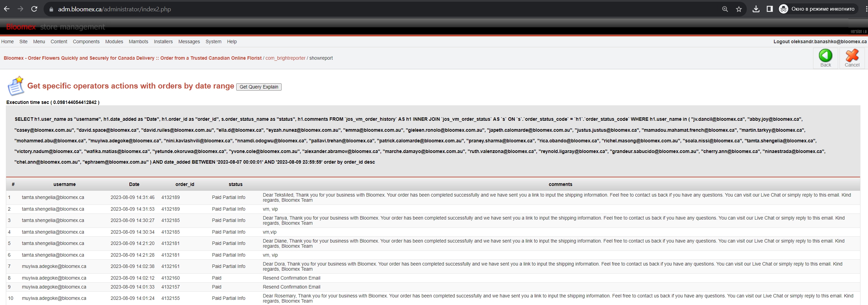Click the 'Dear Dora' comment text
Viewport: 868px width, 305px height.
pyautogui.click(x=553, y=266)
